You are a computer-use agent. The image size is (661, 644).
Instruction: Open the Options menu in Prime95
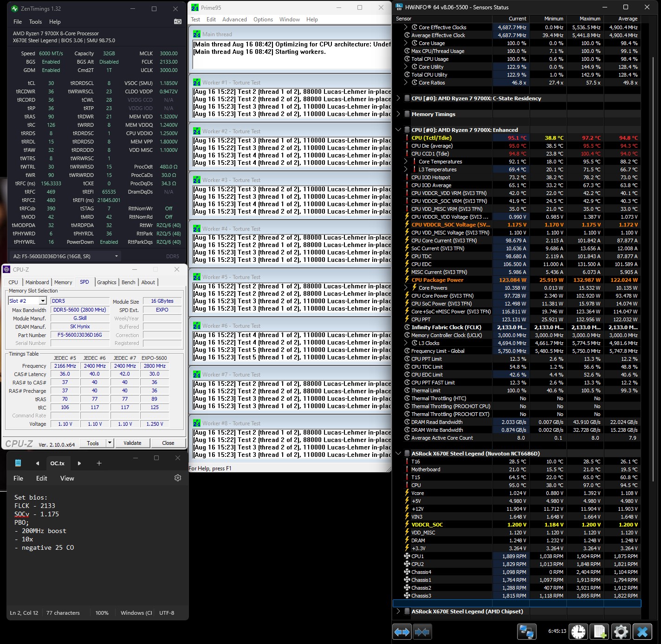click(263, 20)
